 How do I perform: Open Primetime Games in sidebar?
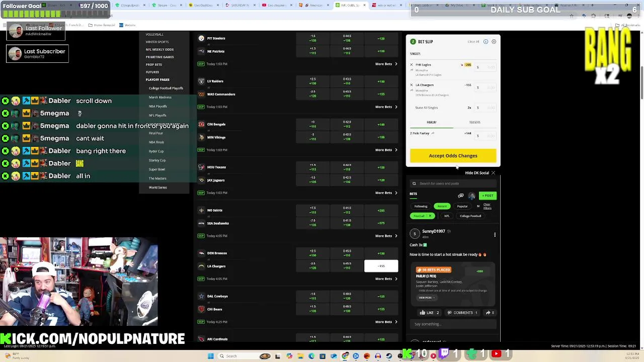[159, 57]
